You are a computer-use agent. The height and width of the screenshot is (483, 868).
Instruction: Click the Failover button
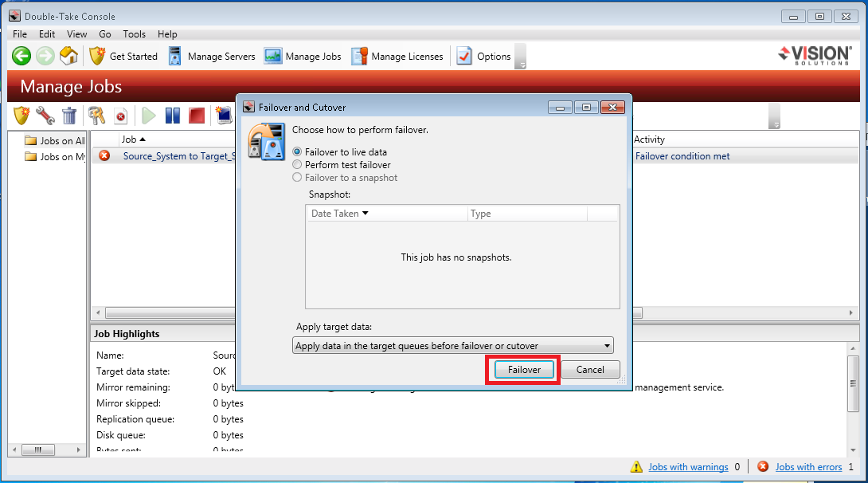(524, 370)
